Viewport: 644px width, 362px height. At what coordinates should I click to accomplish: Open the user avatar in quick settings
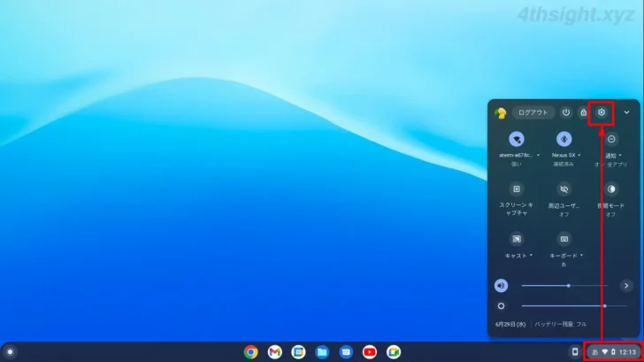point(501,112)
